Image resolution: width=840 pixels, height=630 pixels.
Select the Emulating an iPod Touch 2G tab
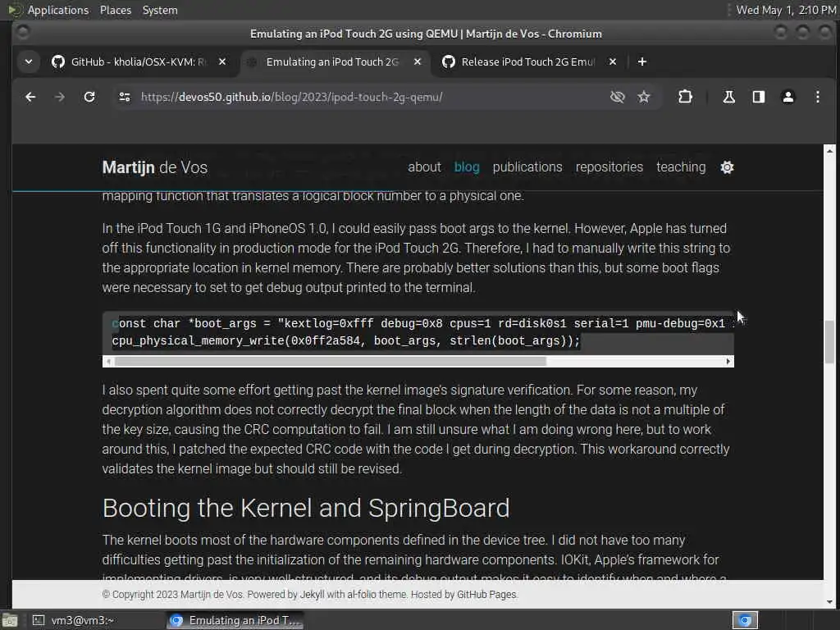333,62
